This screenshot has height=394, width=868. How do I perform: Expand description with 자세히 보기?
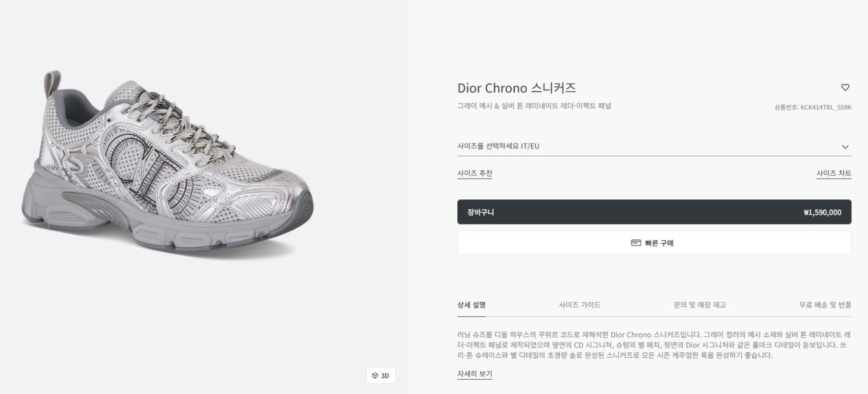pos(475,374)
